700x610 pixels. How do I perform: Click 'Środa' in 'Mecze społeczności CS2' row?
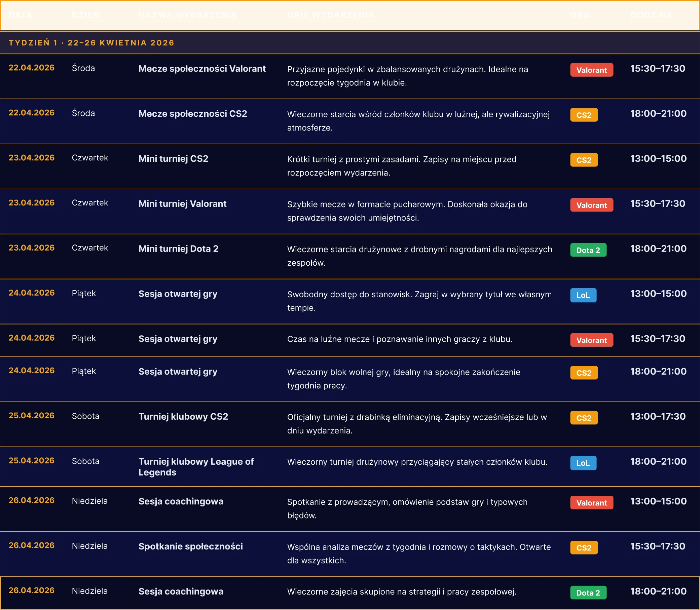tap(83, 113)
